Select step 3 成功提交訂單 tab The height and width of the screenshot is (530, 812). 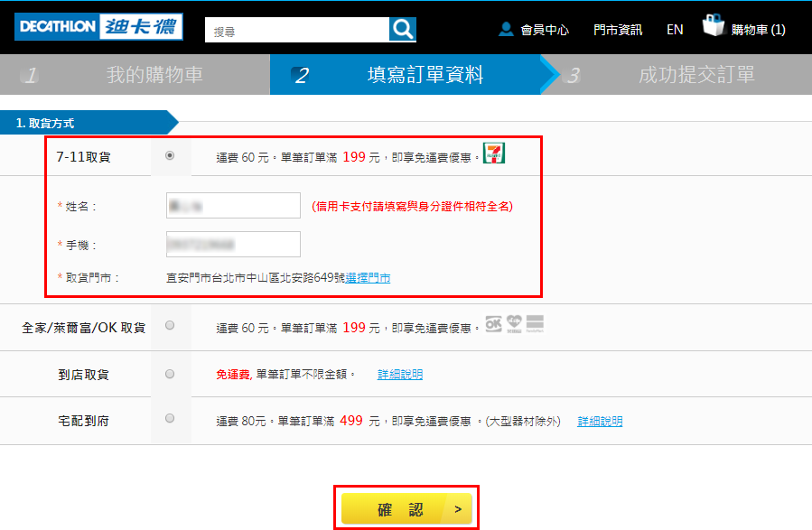point(684,75)
